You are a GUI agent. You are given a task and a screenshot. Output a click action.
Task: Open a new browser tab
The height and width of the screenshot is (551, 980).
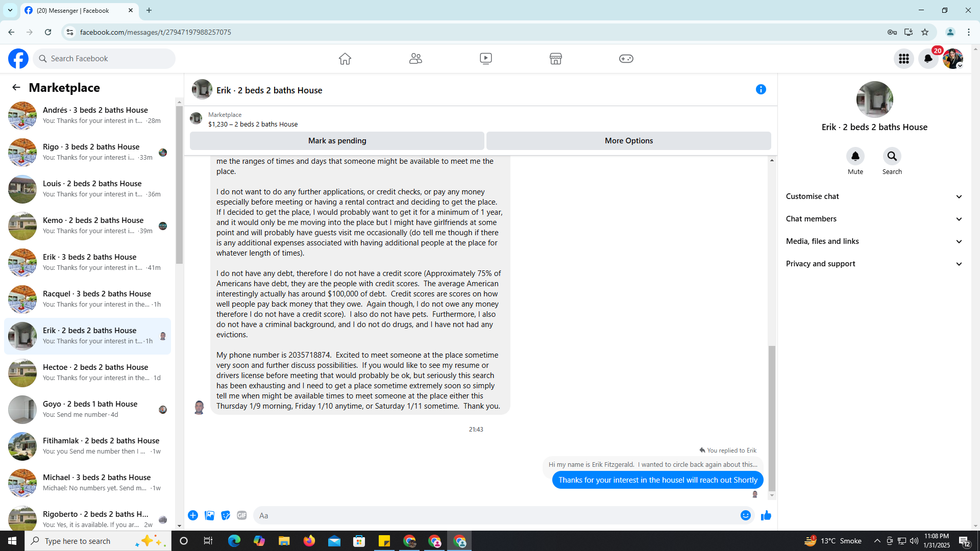coord(149,10)
